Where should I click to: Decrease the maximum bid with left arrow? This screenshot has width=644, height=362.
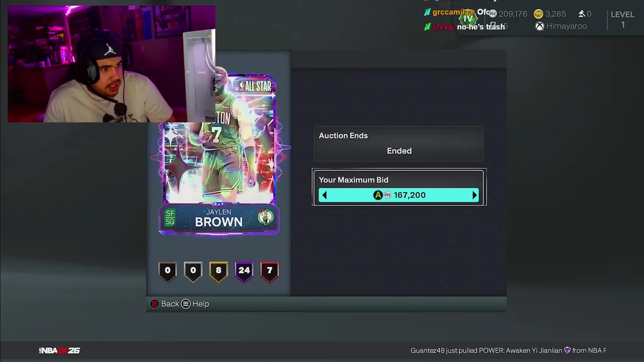[x=325, y=195]
